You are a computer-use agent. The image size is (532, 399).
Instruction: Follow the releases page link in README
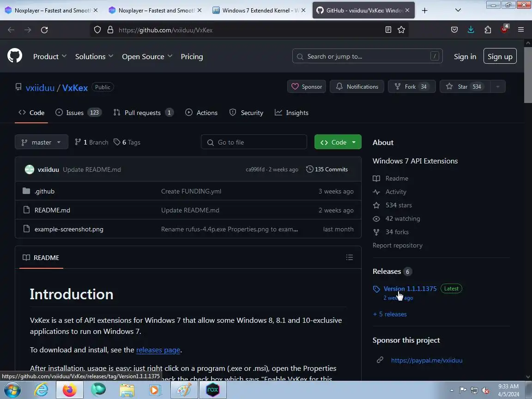pos(158,350)
